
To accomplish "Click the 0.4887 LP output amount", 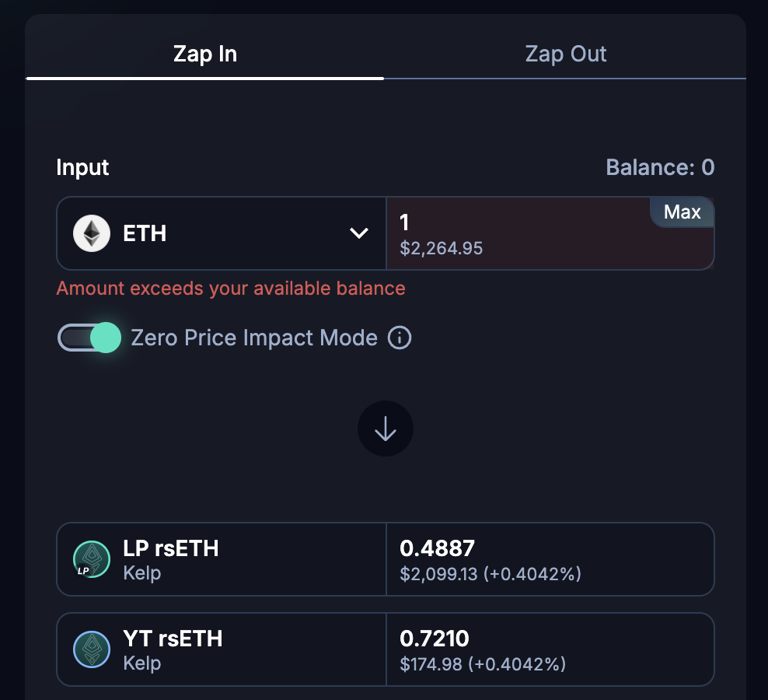I will coord(437,549).
